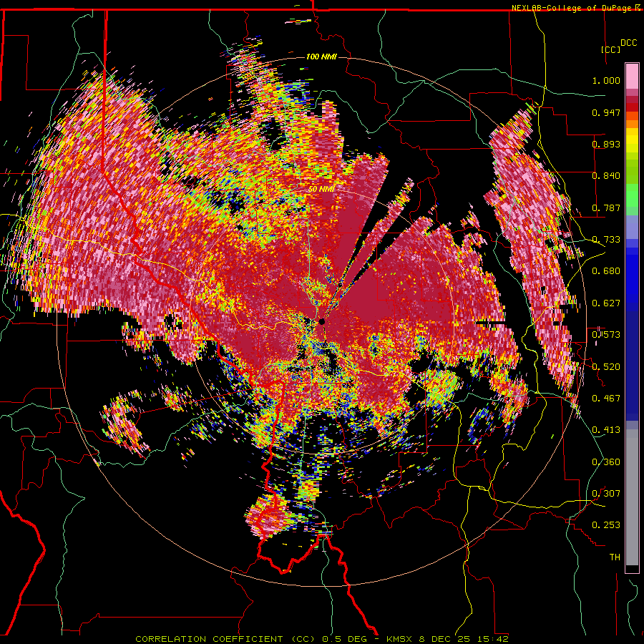Pick the light pink top color bar segment
Screen dimensions: 644x644
(x=632, y=76)
